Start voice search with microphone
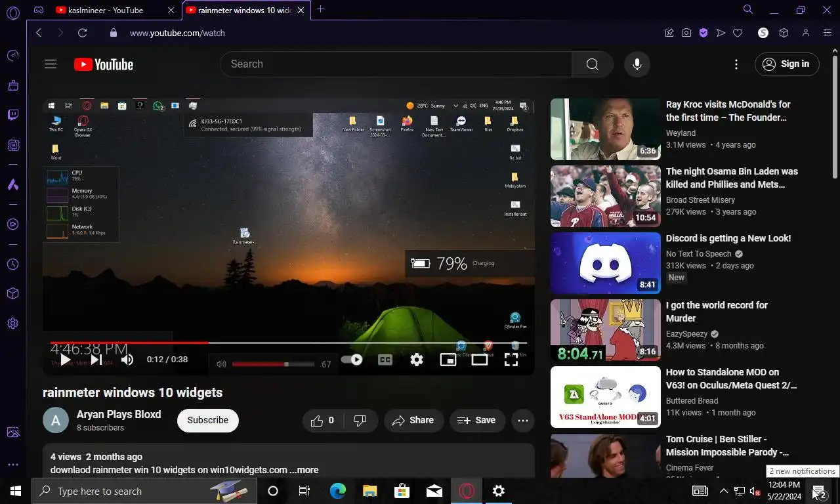This screenshot has height=504, width=840. [637, 64]
